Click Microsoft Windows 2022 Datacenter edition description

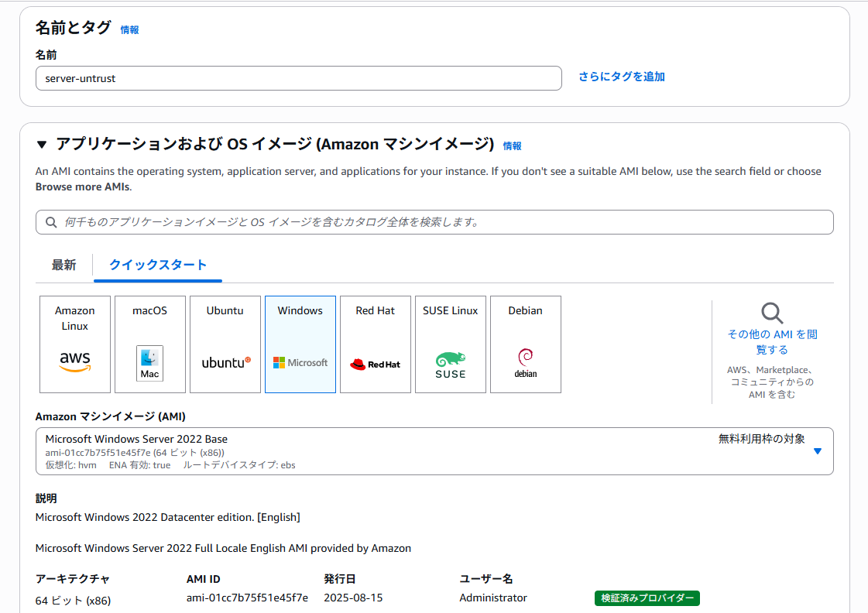(x=168, y=517)
